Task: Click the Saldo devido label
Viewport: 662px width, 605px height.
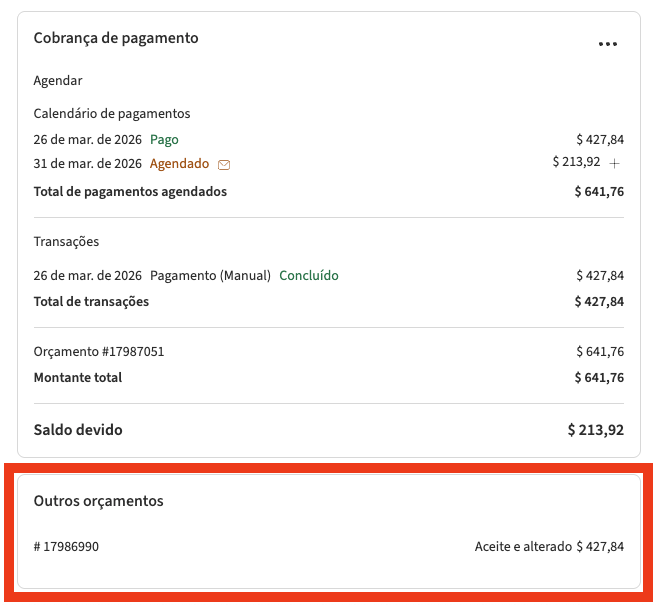Action: tap(78, 430)
